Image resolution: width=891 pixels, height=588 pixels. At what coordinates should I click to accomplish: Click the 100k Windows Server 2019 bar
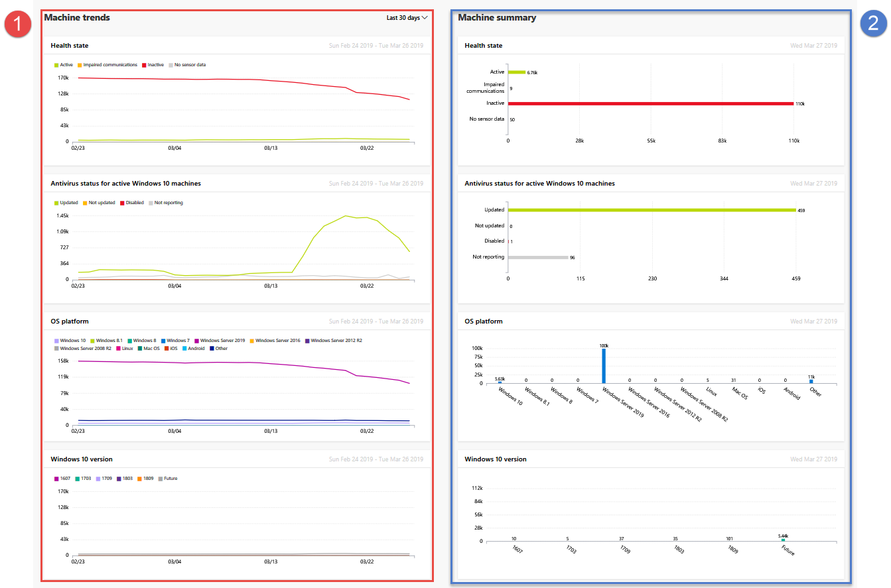tap(604, 366)
